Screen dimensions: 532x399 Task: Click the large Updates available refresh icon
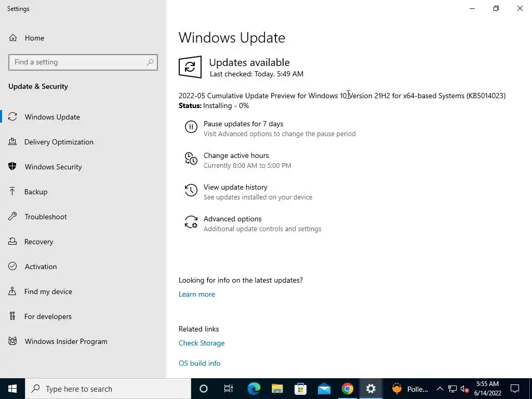190,67
